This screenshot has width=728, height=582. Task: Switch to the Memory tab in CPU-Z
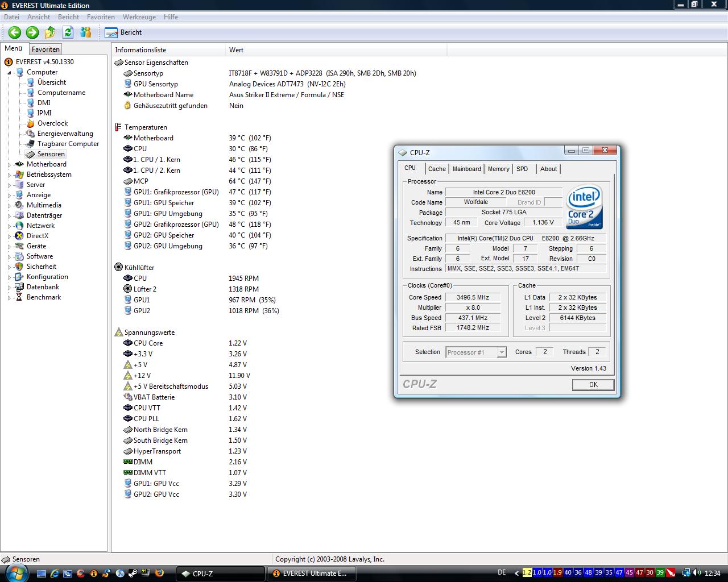499,169
